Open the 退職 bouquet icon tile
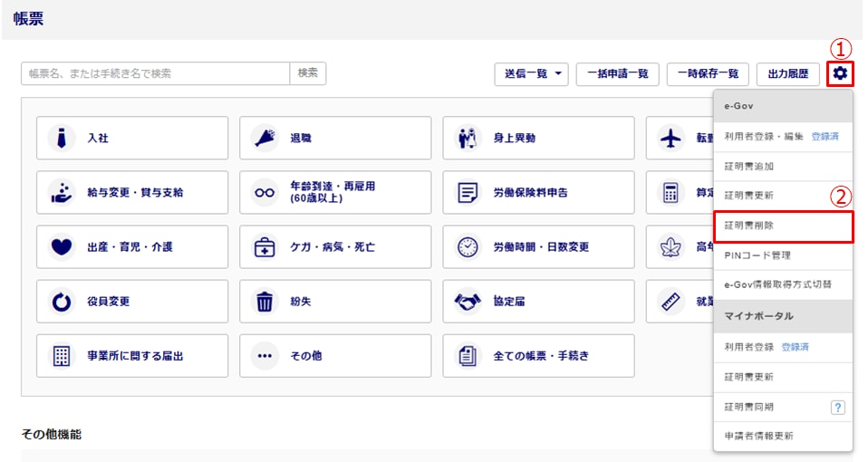The width and height of the screenshot is (868, 462). 265,139
